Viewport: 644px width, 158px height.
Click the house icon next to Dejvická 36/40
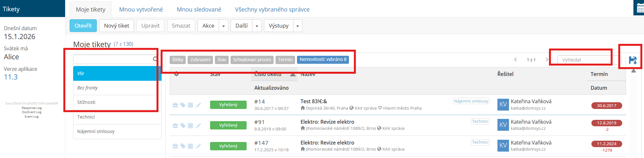pos(303,108)
